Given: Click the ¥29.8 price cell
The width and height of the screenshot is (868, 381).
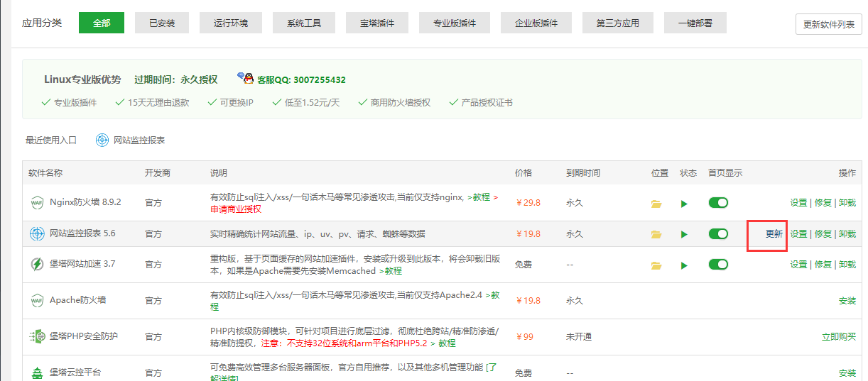Looking at the screenshot, I should (528, 203).
